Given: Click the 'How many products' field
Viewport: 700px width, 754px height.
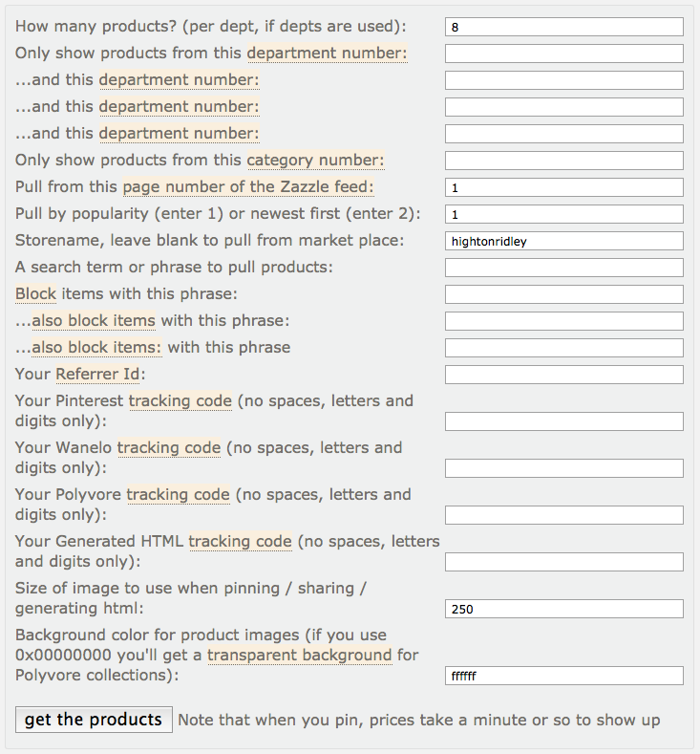Looking at the screenshot, I should (x=563, y=27).
